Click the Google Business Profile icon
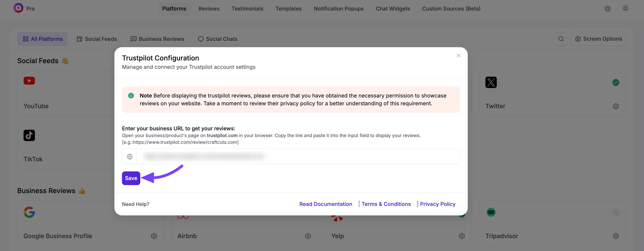Screen dimensions: 644x251 click(29, 212)
